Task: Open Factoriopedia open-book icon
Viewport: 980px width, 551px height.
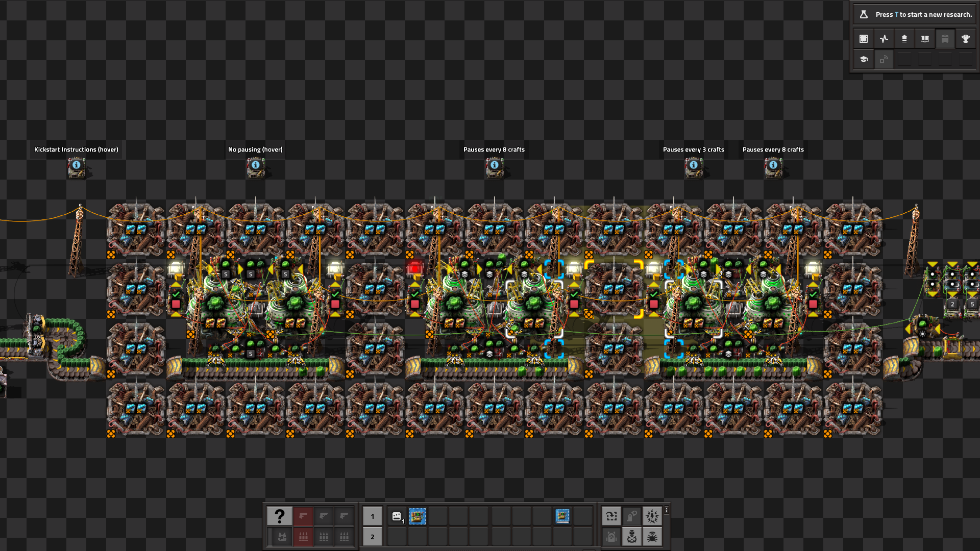Action: click(925, 39)
